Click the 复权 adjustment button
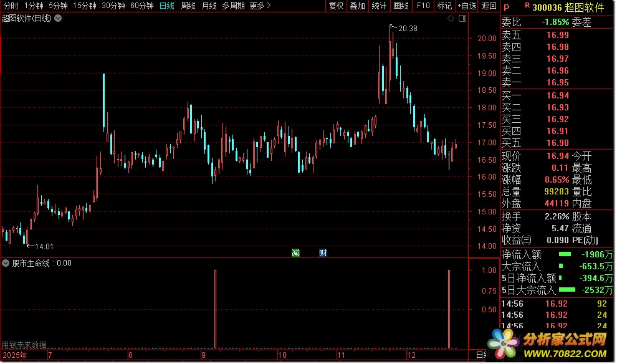The width and height of the screenshot is (617, 364). 337,6
